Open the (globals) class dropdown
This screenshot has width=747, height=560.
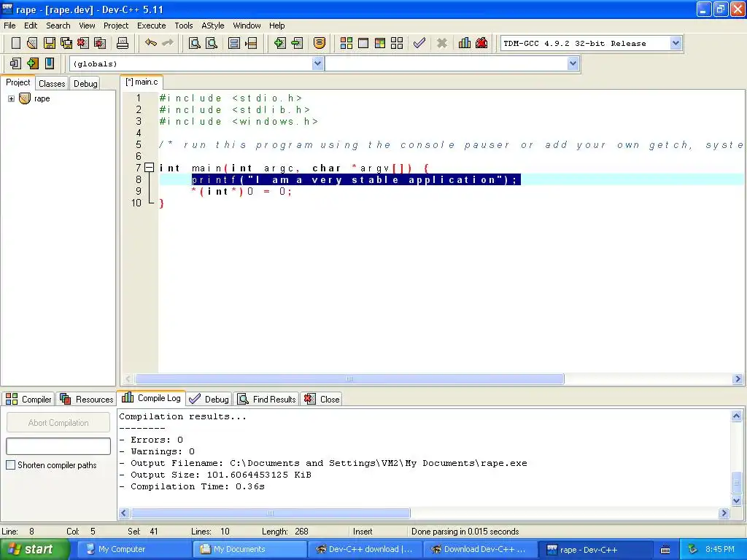[x=318, y=63]
